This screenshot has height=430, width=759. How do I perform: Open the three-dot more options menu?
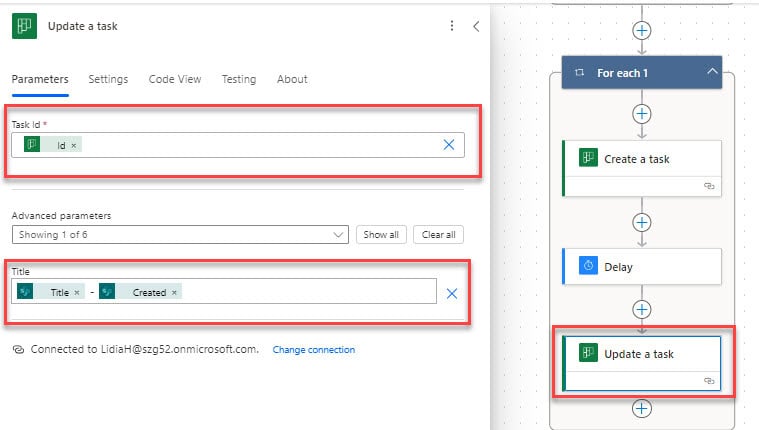click(x=452, y=26)
